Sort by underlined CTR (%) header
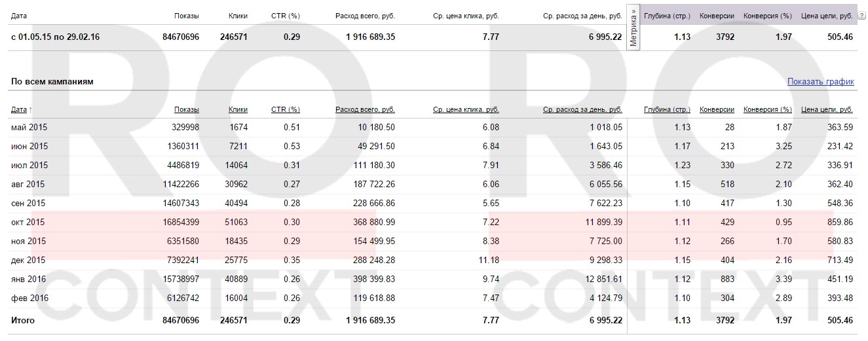868x341 pixels. click(x=285, y=109)
